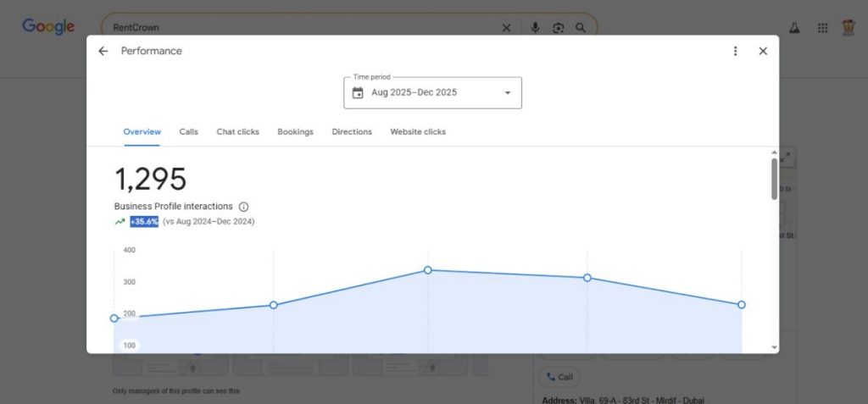Start voice search with microphone icon
The height and width of the screenshot is (404, 868).
(x=535, y=28)
